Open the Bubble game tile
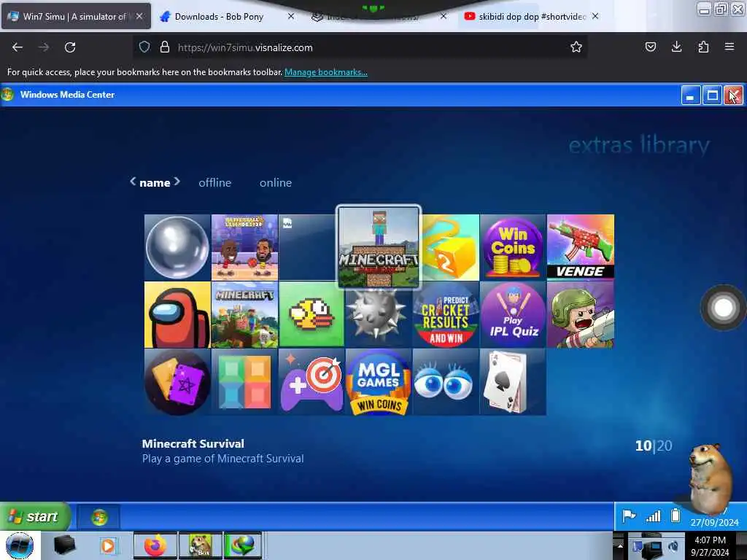 tap(177, 247)
